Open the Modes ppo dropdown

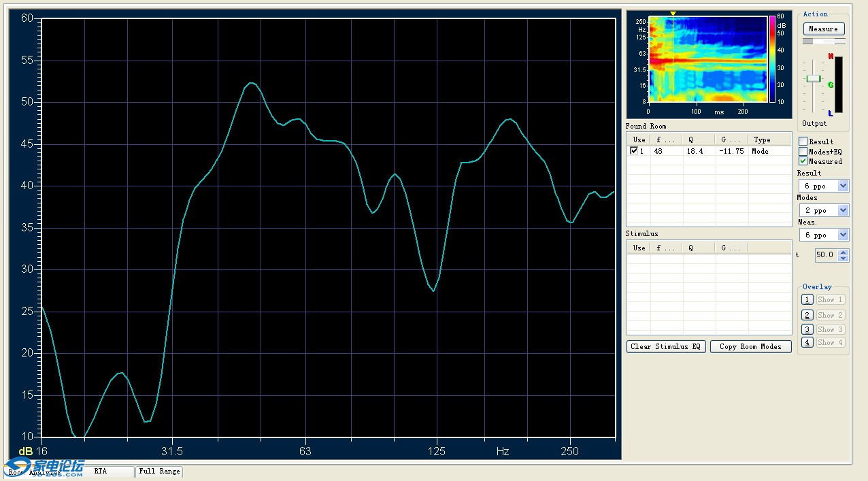click(x=844, y=210)
